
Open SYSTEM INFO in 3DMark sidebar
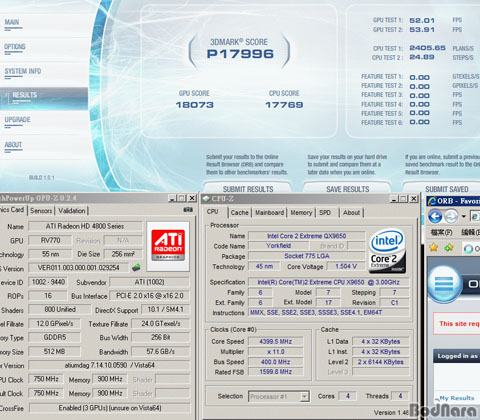click(x=23, y=71)
